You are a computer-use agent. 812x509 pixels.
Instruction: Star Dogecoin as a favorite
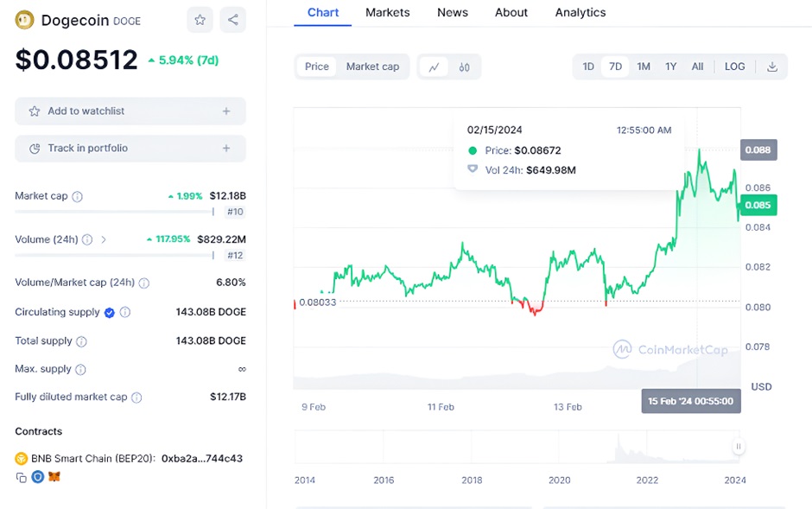pyautogui.click(x=200, y=20)
